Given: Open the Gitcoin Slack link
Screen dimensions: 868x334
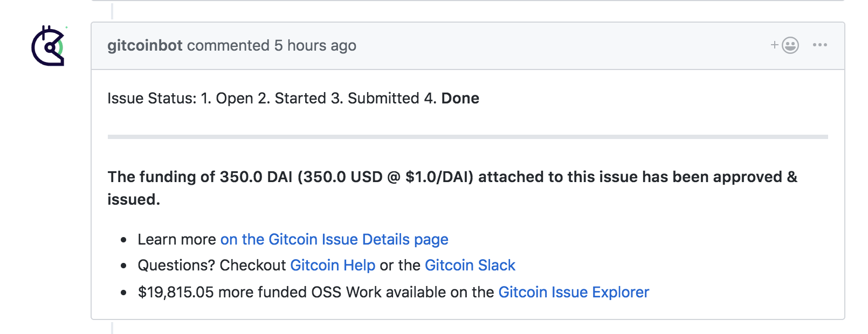Looking at the screenshot, I should pyautogui.click(x=470, y=265).
